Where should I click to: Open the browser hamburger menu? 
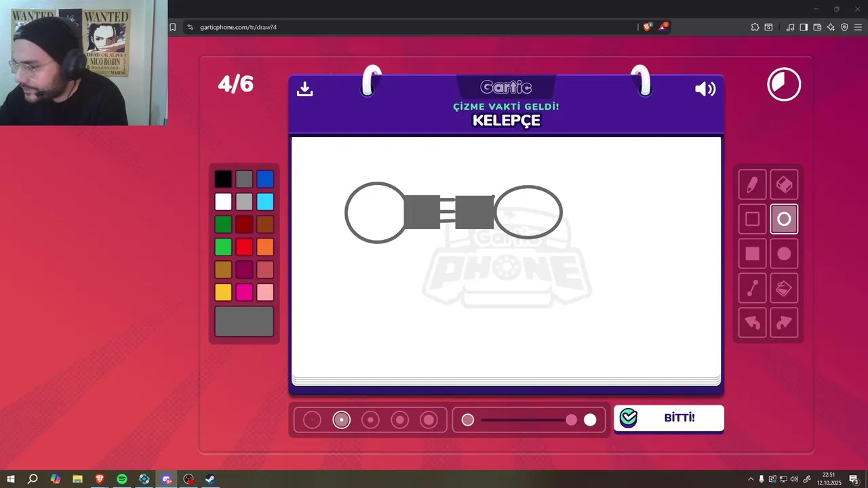pyautogui.click(x=858, y=27)
